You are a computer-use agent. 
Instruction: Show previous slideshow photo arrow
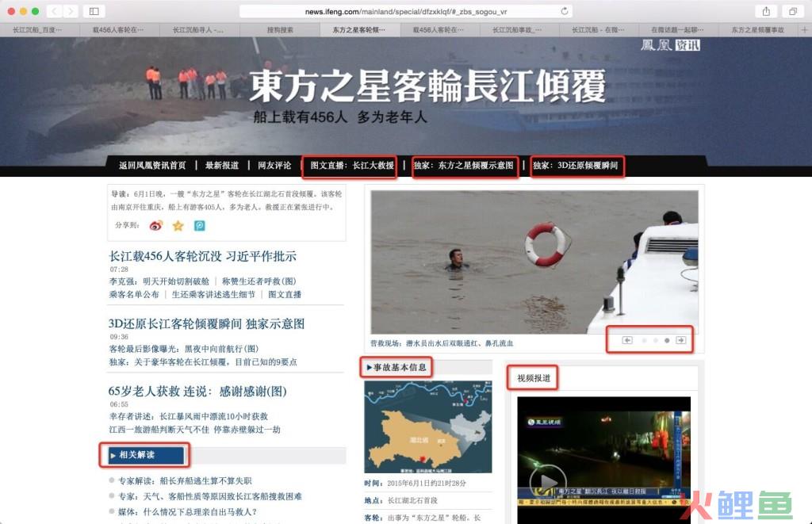[627, 340]
